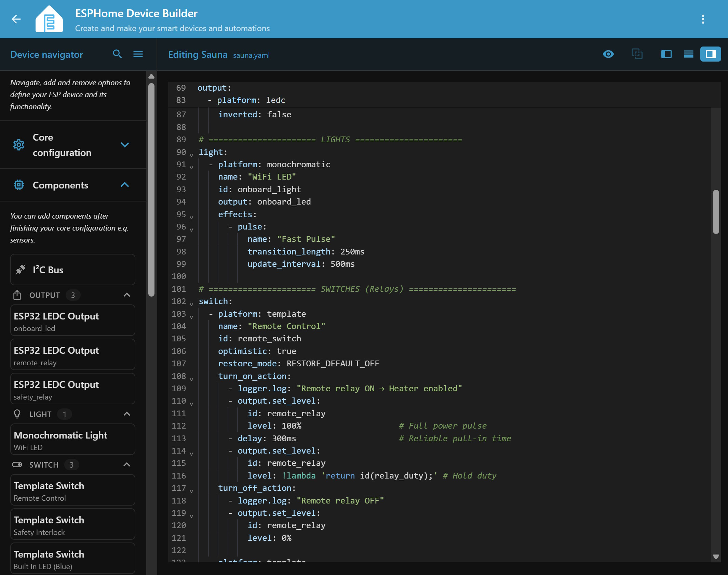
Task: Click the I²C Bus plug icon
Action: [21, 270]
